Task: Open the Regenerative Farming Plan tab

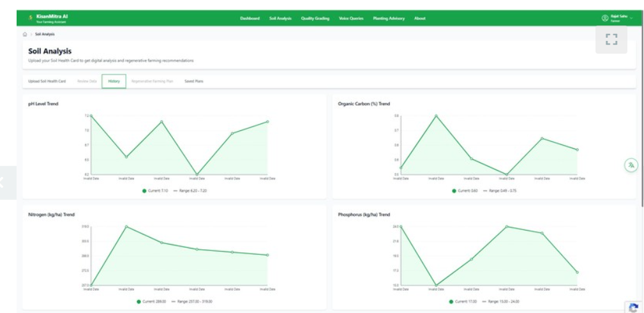Action: [152, 81]
